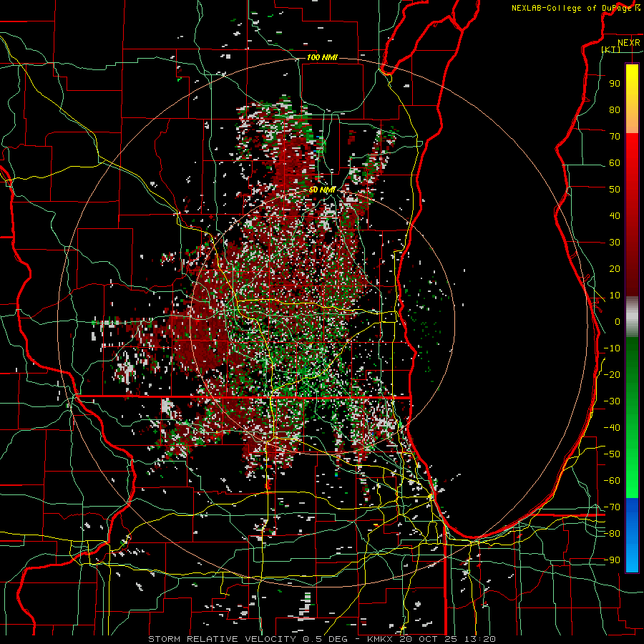Click the -10 value on the velocity scale
This screenshot has width=644, height=644.
coord(612,348)
